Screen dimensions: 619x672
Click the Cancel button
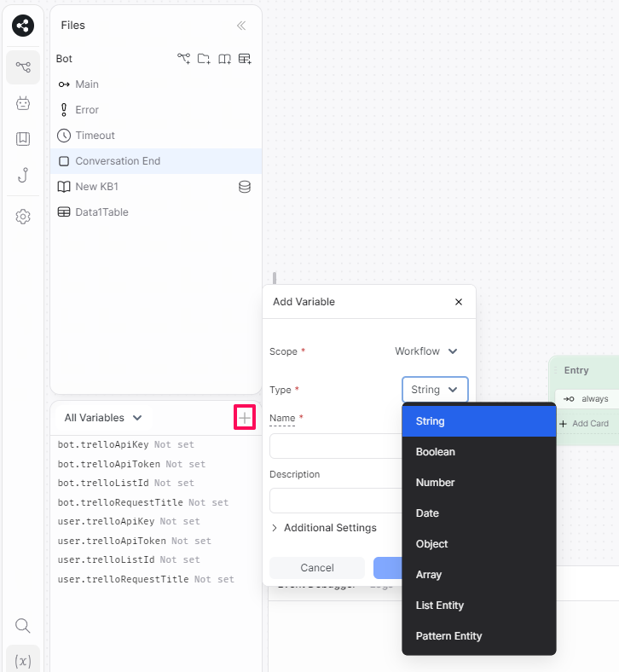pyautogui.click(x=317, y=568)
